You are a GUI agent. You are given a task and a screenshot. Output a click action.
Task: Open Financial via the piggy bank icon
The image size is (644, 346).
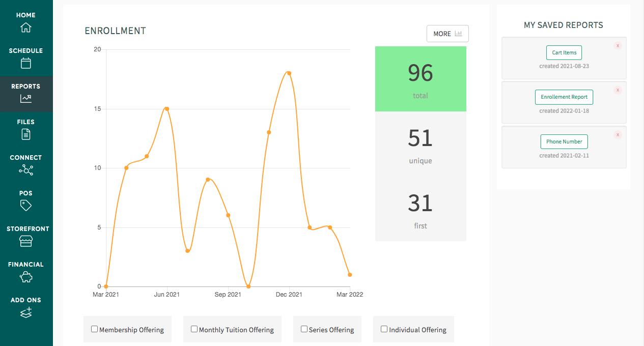coord(26,277)
